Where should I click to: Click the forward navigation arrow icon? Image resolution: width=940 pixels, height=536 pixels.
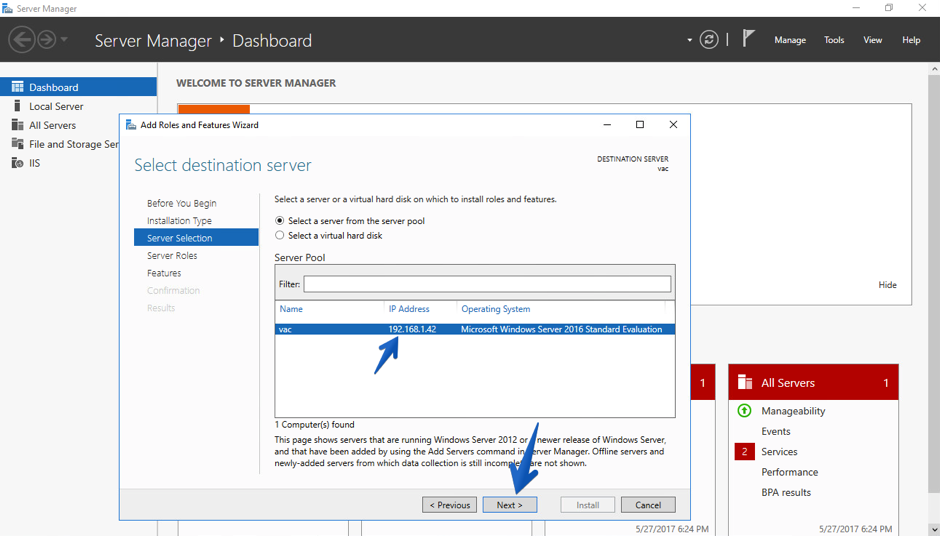point(47,40)
